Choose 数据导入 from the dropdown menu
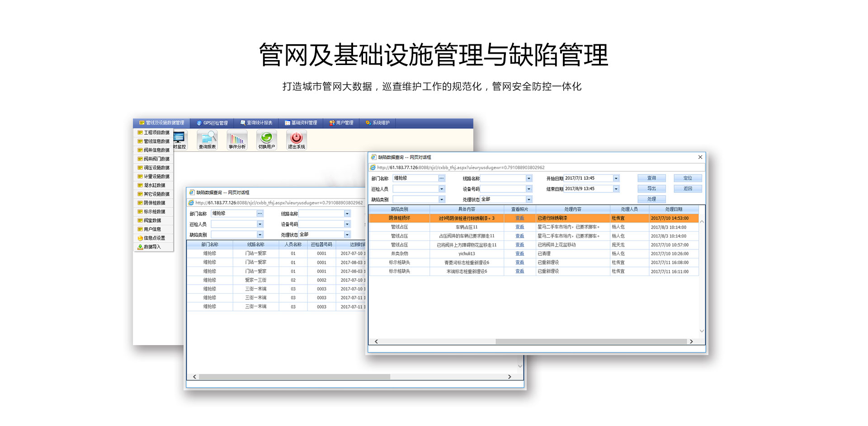 tap(152, 247)
